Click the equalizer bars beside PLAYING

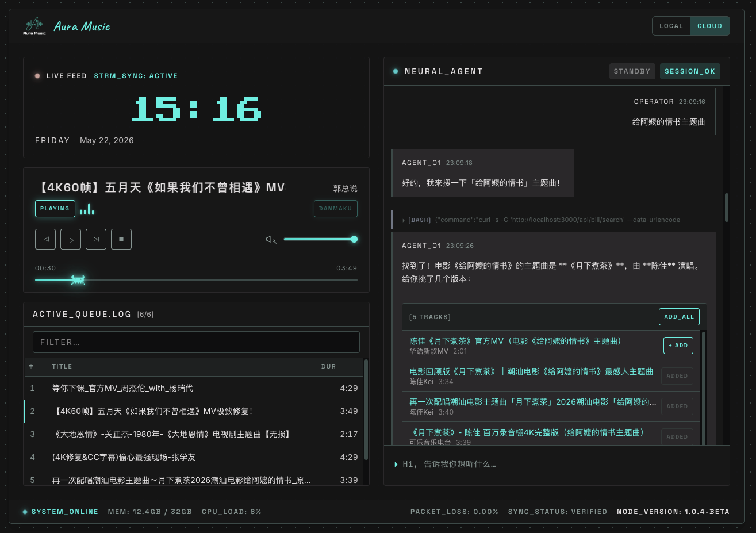tap(87, 209)
